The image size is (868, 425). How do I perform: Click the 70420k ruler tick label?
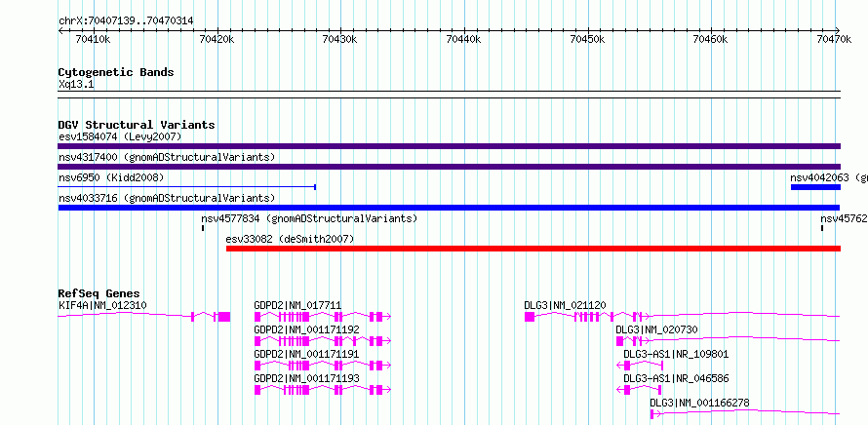coord(217,39)
